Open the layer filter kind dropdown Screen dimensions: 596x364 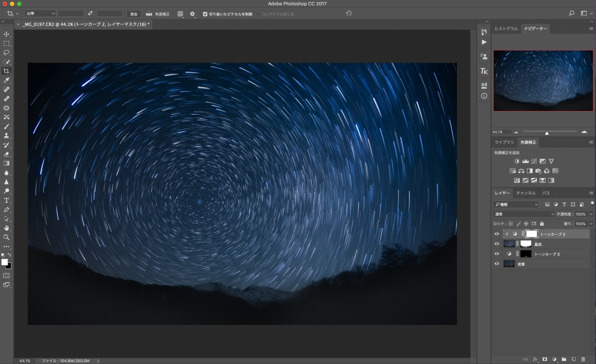(516, 205)
